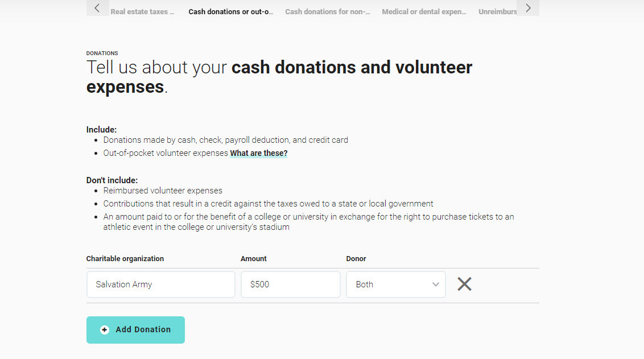Remove the Salvation Army donation row
644x359 pixels.
tap(465, 284)
